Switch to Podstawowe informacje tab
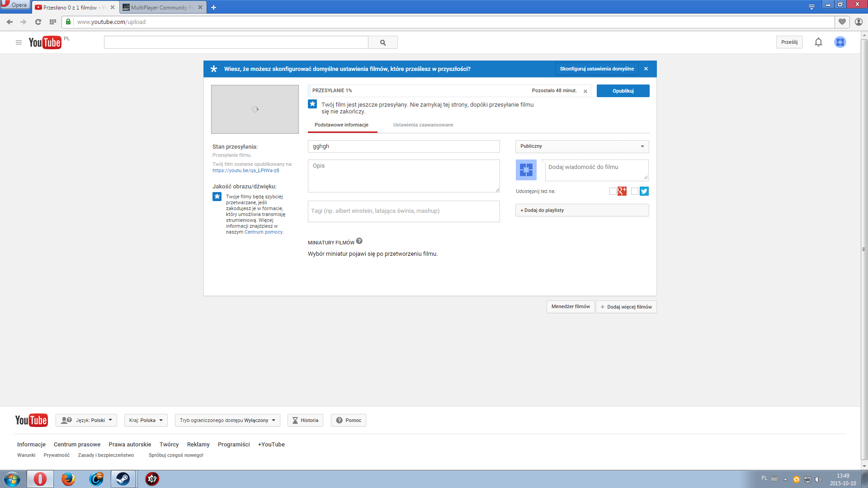 [x=341, y=125]
